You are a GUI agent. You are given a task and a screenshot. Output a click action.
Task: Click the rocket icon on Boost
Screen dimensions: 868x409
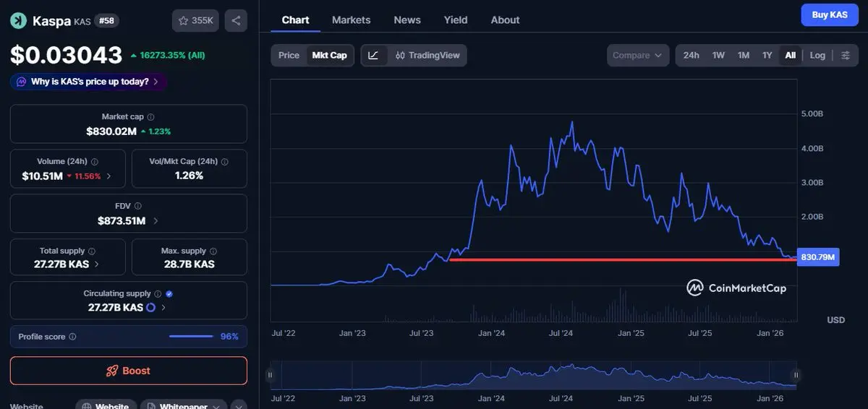(112, 371)
